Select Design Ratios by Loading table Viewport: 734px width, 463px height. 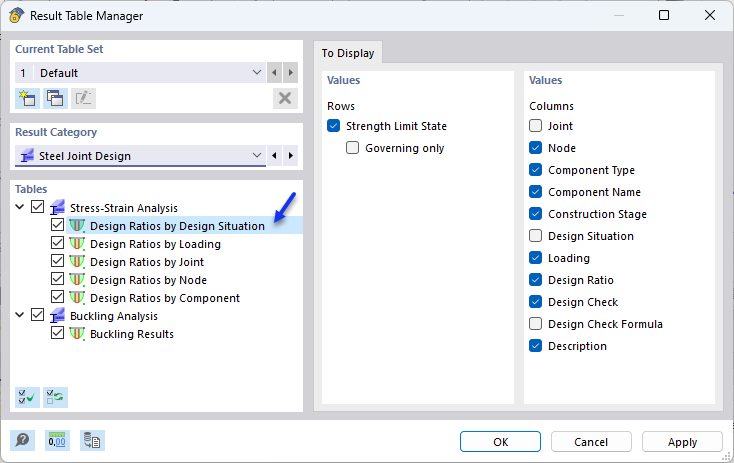click(x=155, y=244)
